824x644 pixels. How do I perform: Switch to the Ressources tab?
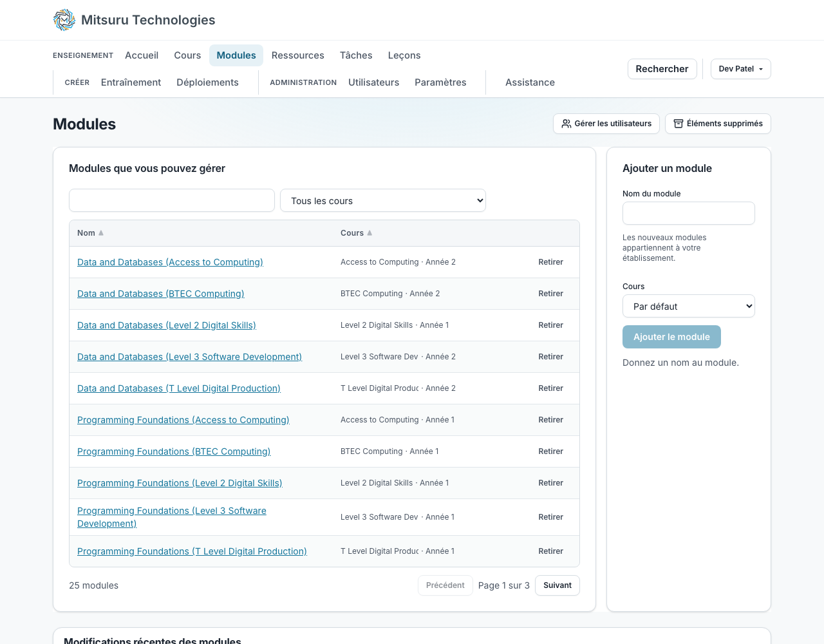[298, 55]
